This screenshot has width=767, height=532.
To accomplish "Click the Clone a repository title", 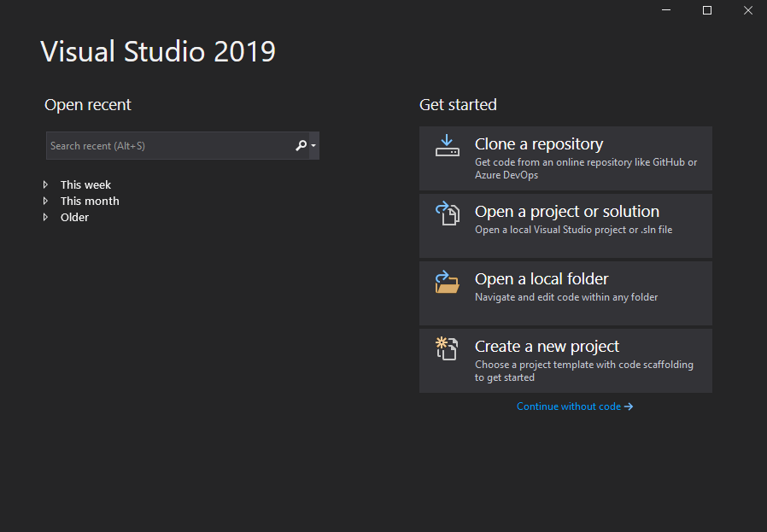I will point(539,143).
